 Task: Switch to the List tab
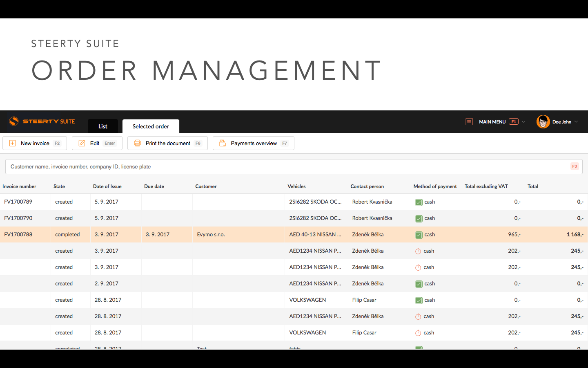click(x=103, y=126)
